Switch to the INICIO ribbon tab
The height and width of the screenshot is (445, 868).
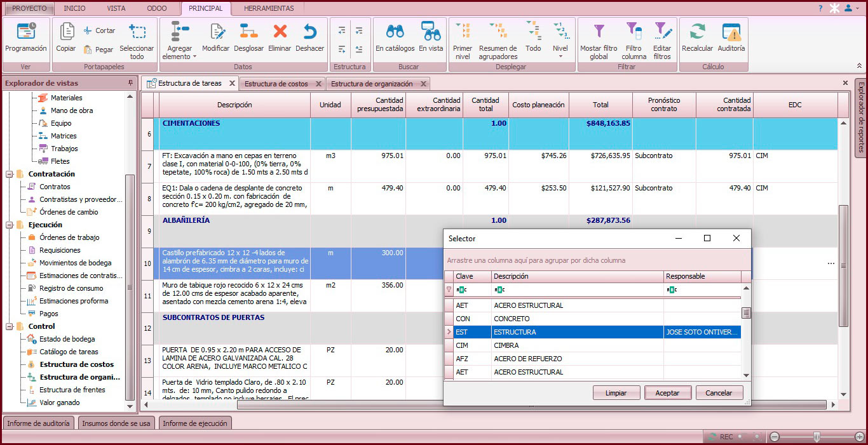click(x=74, y=8)
